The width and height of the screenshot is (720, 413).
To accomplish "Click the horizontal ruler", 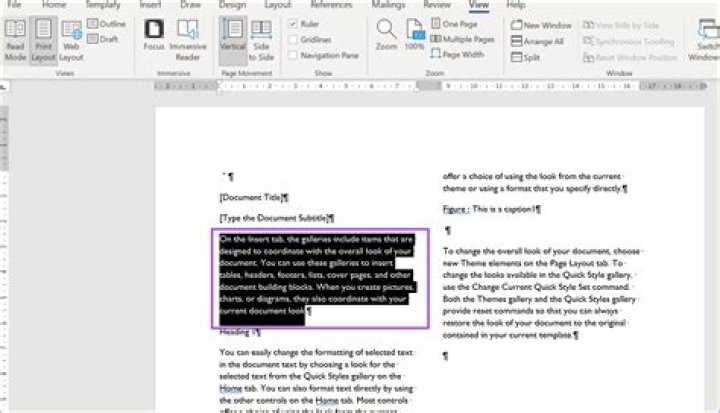I will pos(430,86).
